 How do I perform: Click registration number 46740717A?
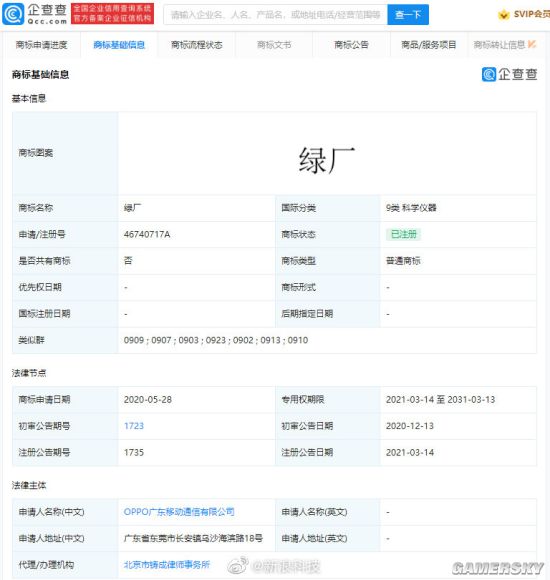[x=147, y=235]
